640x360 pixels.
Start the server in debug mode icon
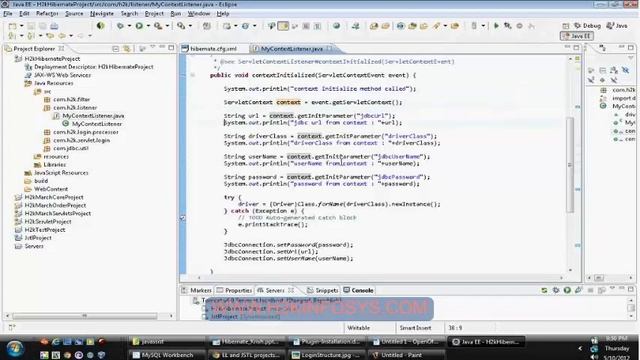point(556,290)
